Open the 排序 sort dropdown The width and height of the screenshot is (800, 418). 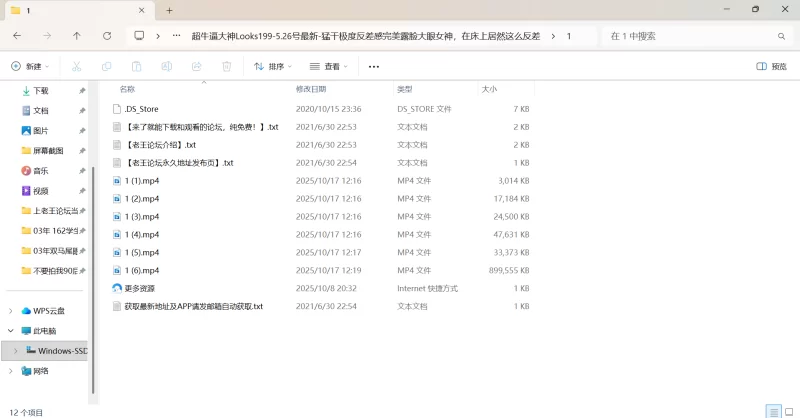(273, 66)
